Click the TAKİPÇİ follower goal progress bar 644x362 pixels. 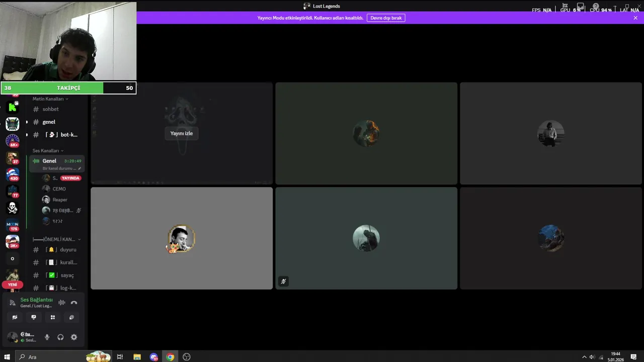[68, 88]
